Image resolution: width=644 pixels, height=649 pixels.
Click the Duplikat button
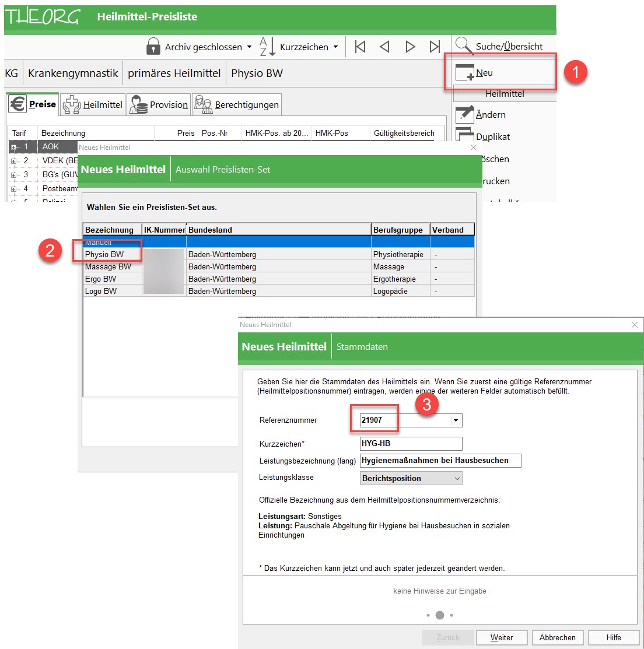point(505,136)
